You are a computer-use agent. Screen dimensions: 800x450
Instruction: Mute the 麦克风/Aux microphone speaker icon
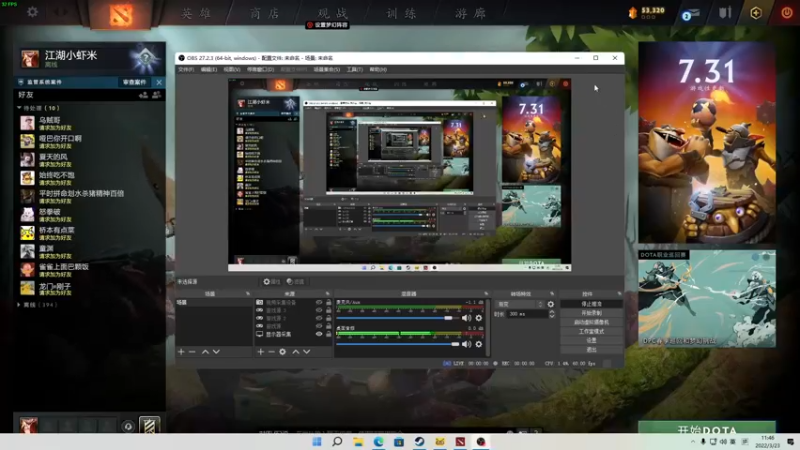(466, 318)
